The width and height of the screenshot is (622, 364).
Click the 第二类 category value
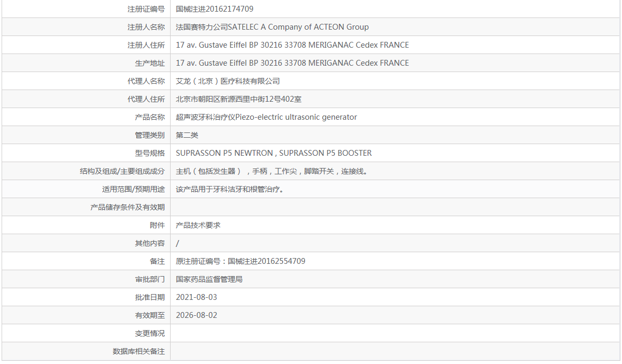pyautogui.click(x=187, y=135)
